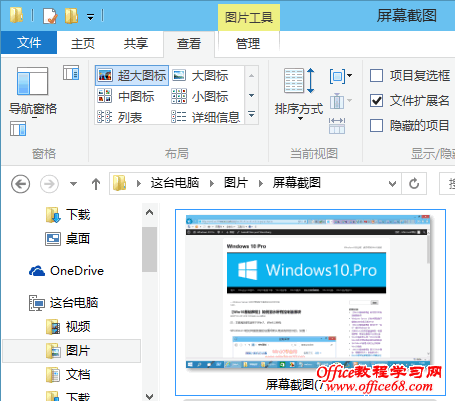Open the recent locations dropdown

(73, 184)
